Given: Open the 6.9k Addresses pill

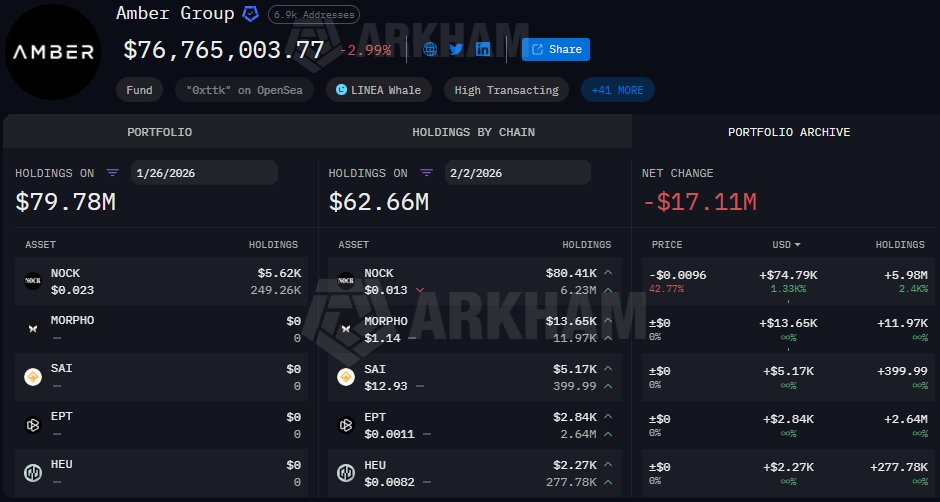Looking at the screenshot, I should (314, 14).
